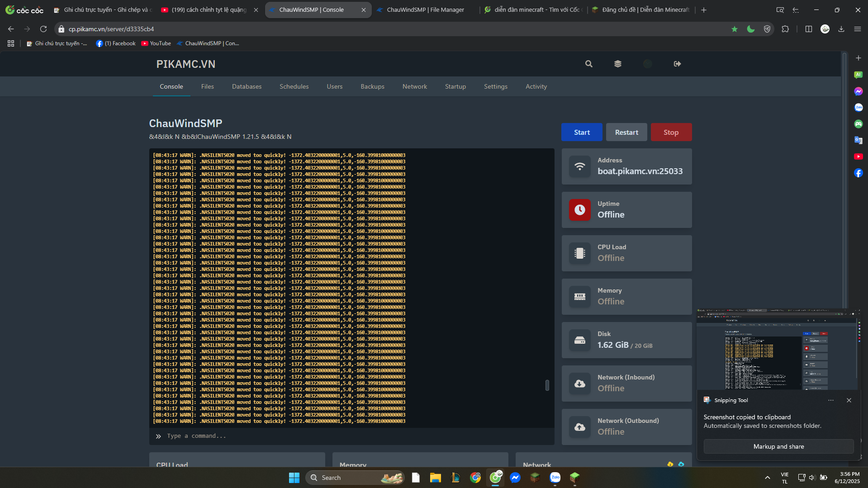Open Google Chrome from the taskbar
Image resolution: width=868 pixels, height=488 pixels.
click(475, 478)
